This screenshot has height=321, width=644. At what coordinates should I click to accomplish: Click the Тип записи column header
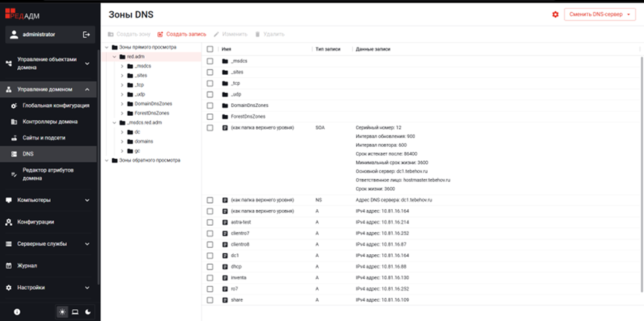[328, 49]
